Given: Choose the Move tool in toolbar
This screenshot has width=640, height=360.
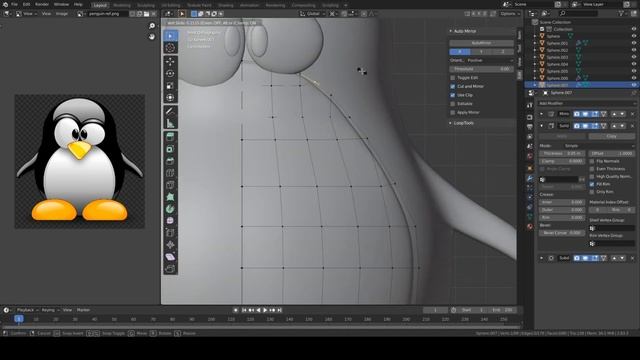Looking at the screenshot, I should (x=170, y=61).
